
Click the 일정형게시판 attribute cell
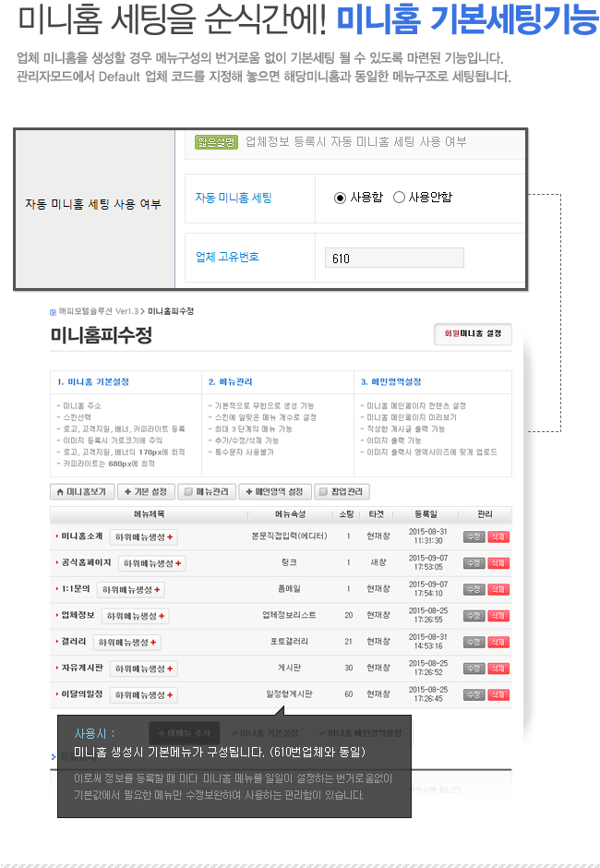coord(289,693)
